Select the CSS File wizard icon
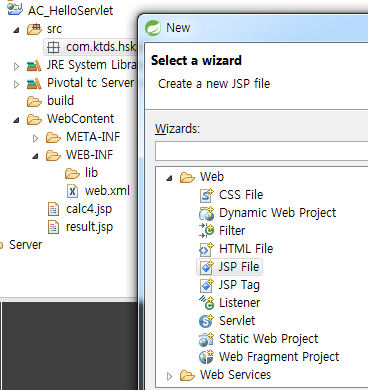368x390 pixels. [x=206, y=195]
